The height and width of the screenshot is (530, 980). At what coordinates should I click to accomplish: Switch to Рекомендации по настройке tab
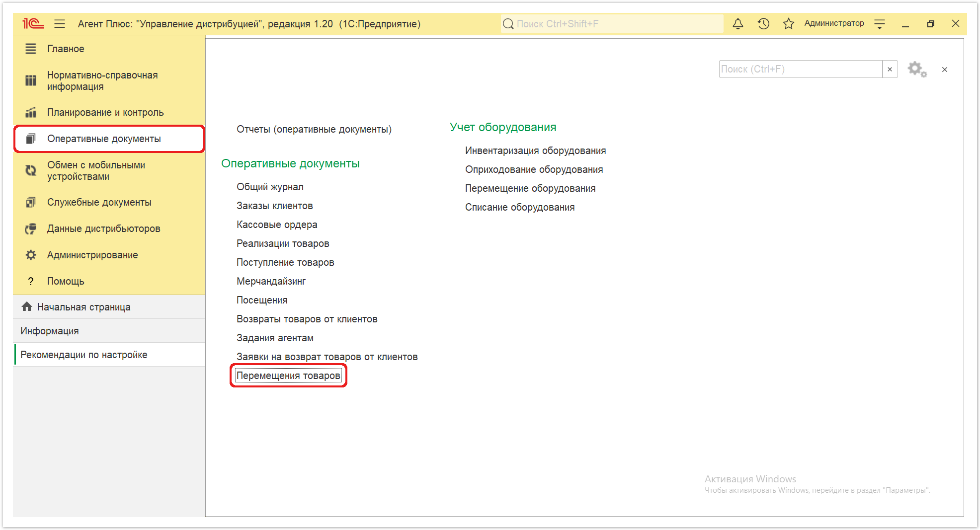point(109,355)
